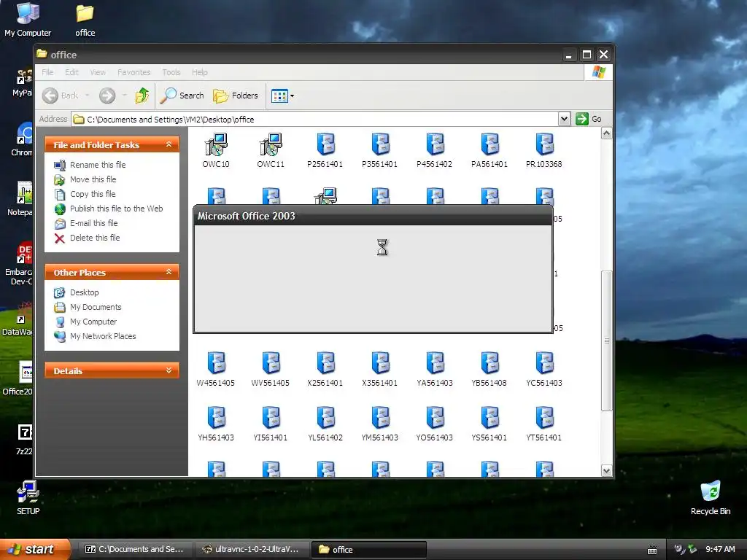Go to My Documents in Other Places
The height and width of the screenshot is (560, 747).
[96, 307]
